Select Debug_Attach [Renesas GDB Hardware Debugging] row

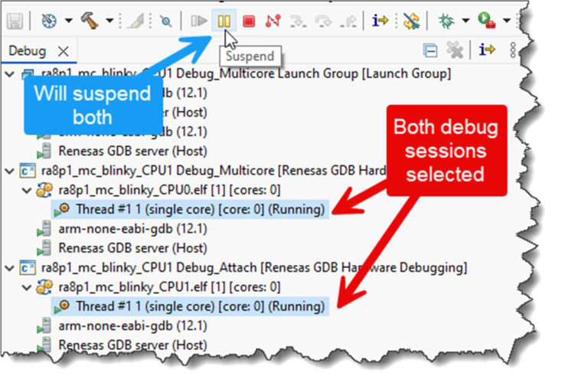tap(243, 268)
